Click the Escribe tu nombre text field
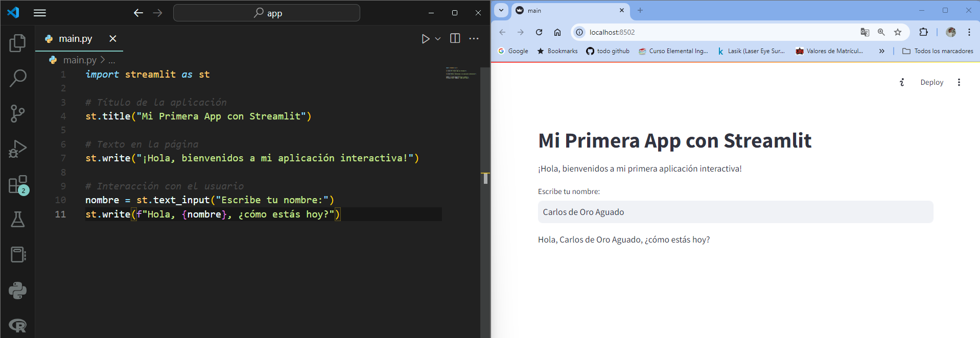Viewport: 980px width, 338px height. point(735,212)
